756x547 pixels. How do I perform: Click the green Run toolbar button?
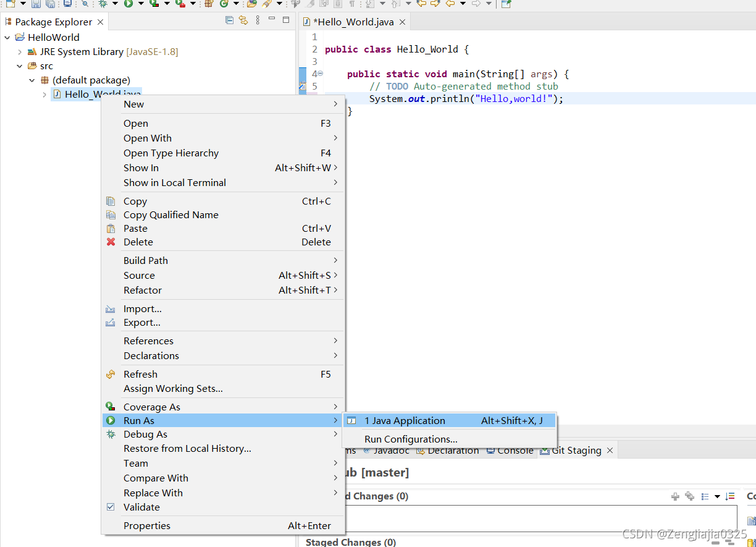[x=128, y=4]
